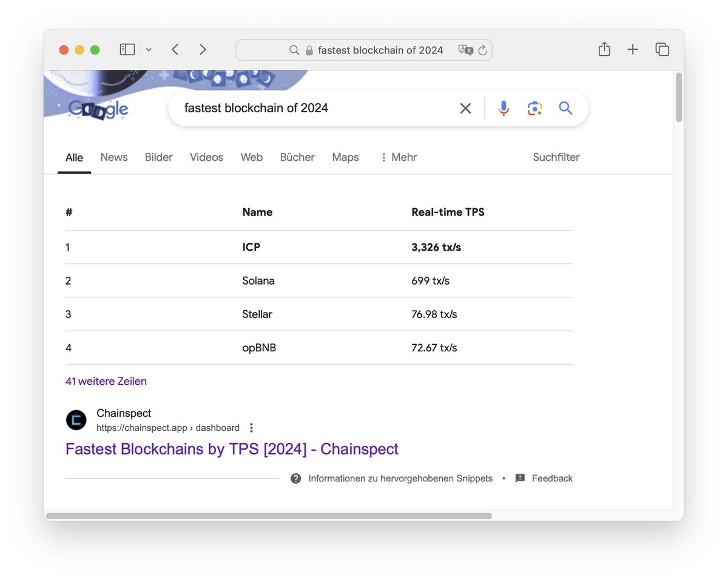Screen dimensions: 728x579
Task: Click the Feedback link
Action: click(x=552, y=478)
